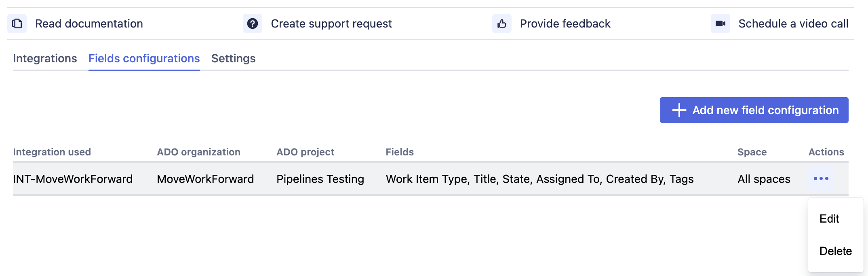
Task: Switch to the Integrations tab
Action: click(45, 59)
